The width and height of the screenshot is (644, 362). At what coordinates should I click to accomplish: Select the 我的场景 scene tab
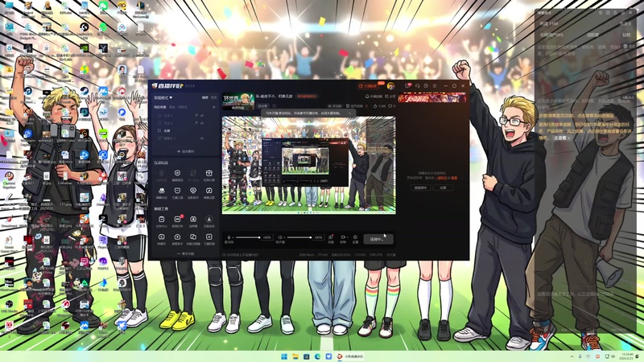tap(159, 107)
